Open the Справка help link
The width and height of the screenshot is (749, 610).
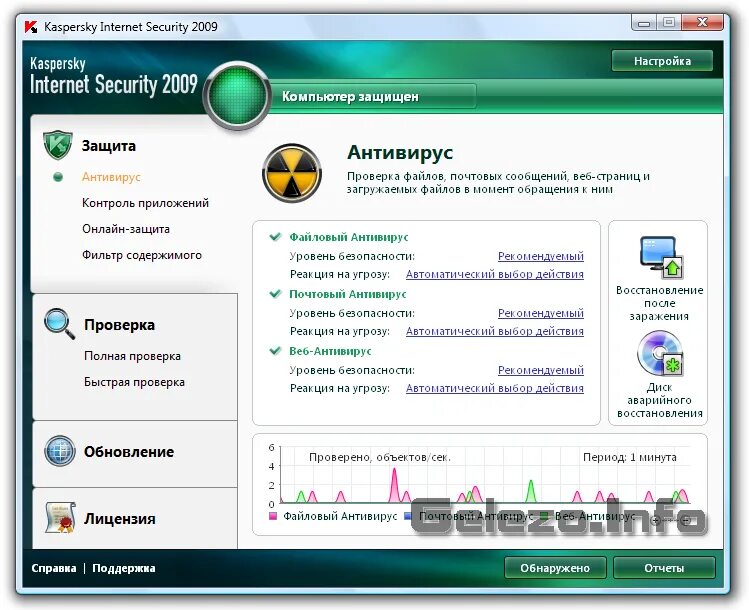coord(54,568)
